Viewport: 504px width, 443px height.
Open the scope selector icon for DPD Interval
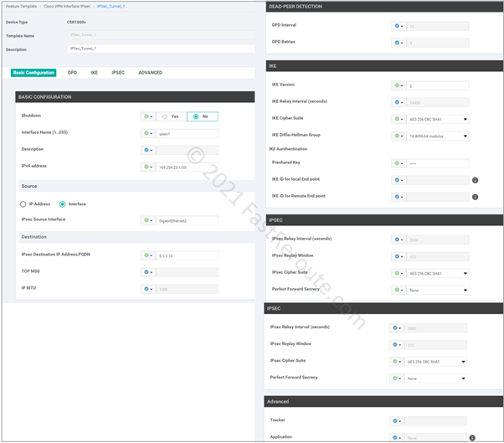[x=399, y=26]
